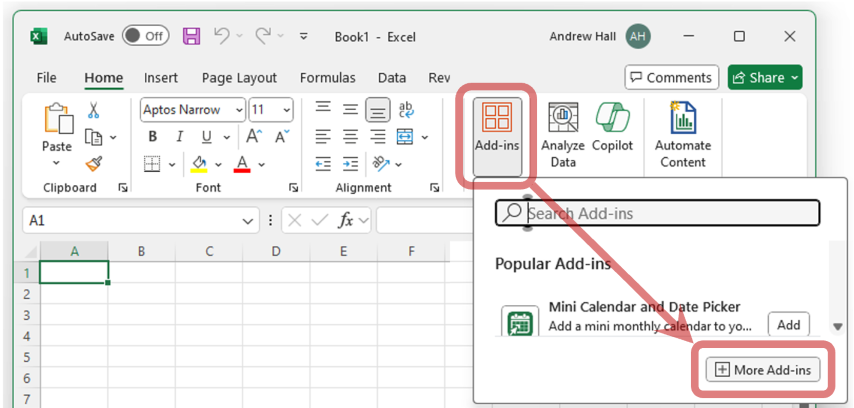Click the Name Box showing A1
Screen dimensions: 854x408
(141, 221)
